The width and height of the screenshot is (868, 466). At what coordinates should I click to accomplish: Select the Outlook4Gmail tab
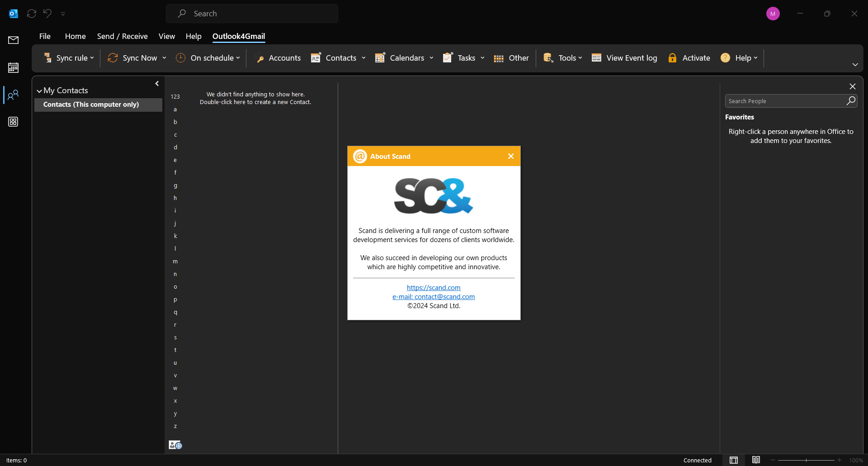(x=239, y=36)
